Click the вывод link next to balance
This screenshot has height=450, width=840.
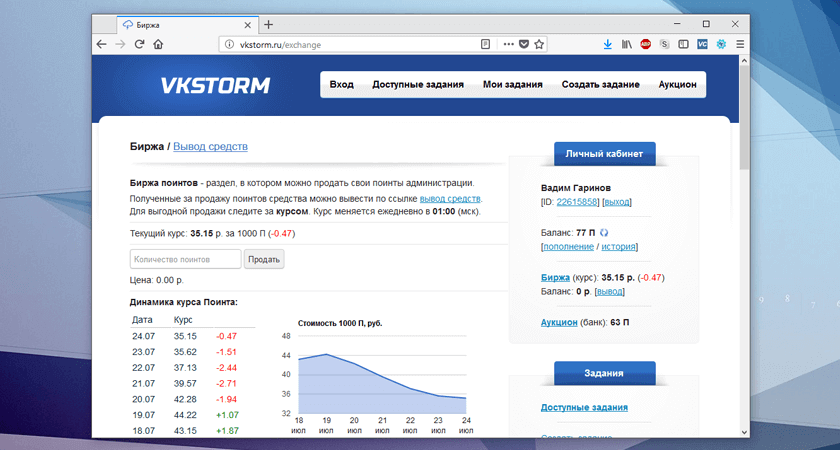click(x=610, y=292)
